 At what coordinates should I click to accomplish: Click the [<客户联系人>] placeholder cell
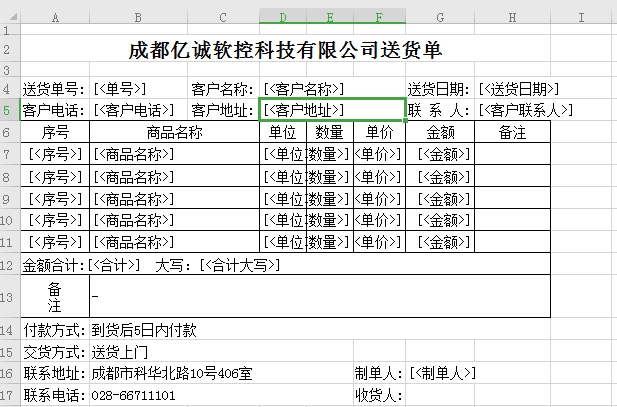pos(525,110)
